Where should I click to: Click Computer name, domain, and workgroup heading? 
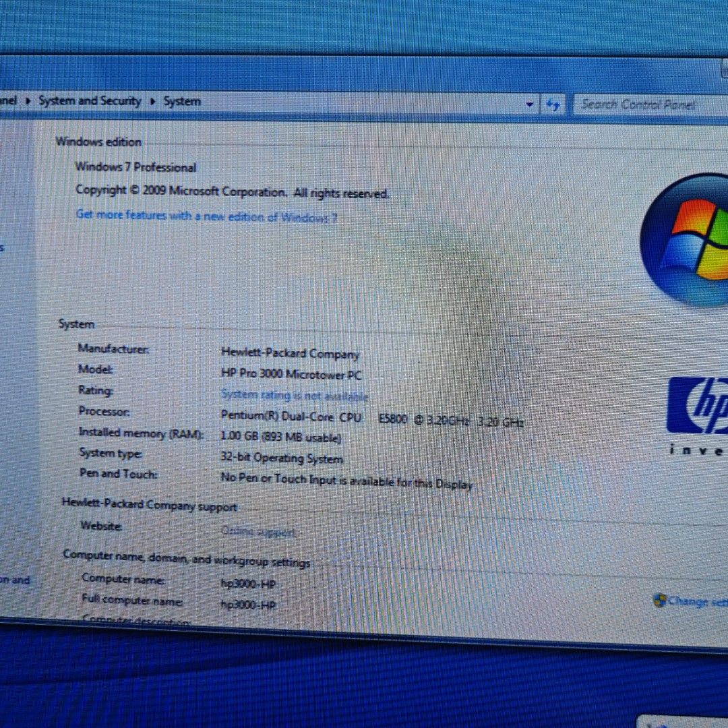186,559
